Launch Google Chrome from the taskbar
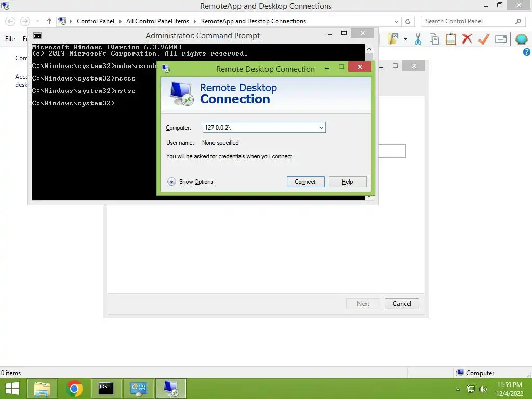 74,389
